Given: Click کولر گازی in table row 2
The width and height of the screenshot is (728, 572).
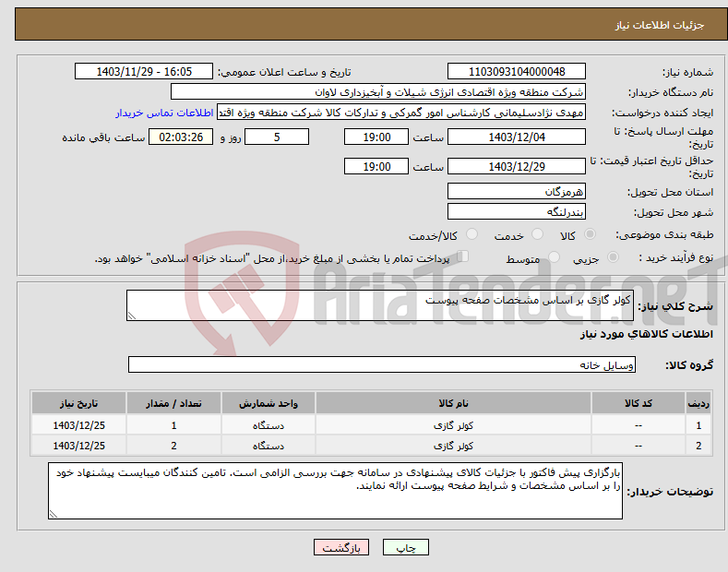Looking at the screenshot, I should pos(453,446).
